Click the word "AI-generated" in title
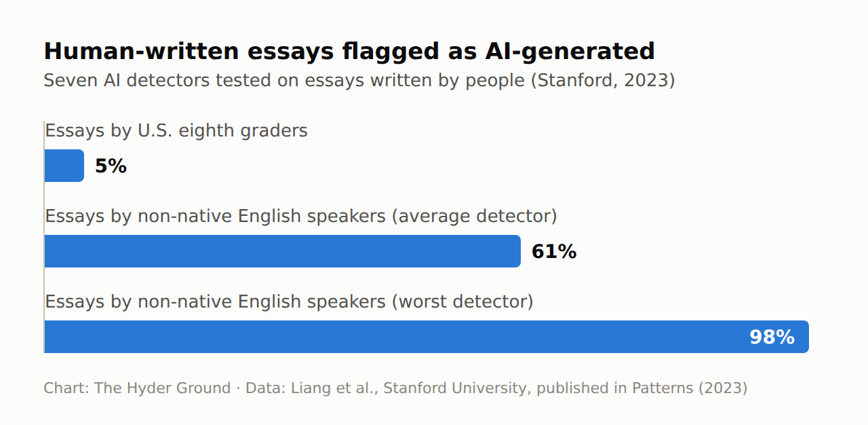The height and width of the screenshot is (425, 868). pos(570,52)
